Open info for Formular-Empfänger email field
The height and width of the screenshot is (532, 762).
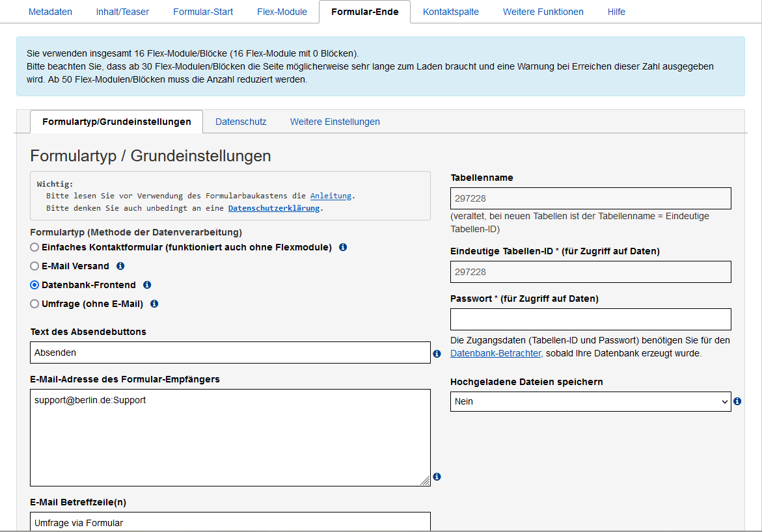437,477
